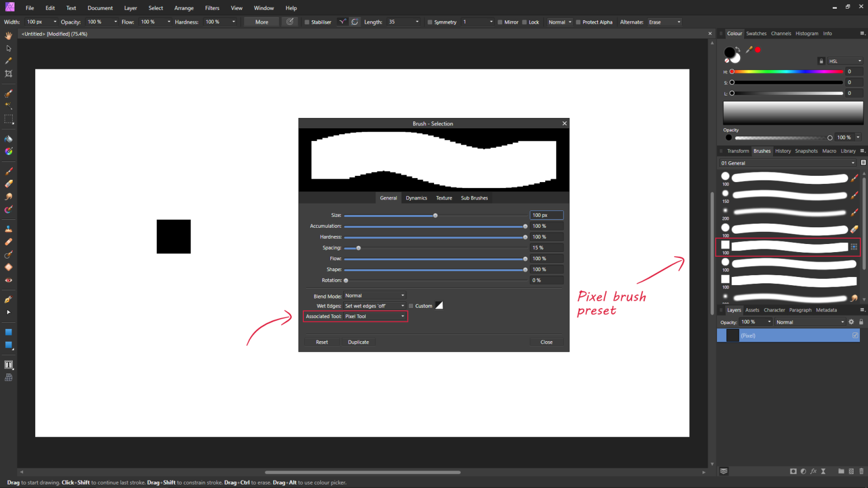The image size is (868, 488).
Task: Select the Flood Fill bucket tool
Action: pos(8,139)
